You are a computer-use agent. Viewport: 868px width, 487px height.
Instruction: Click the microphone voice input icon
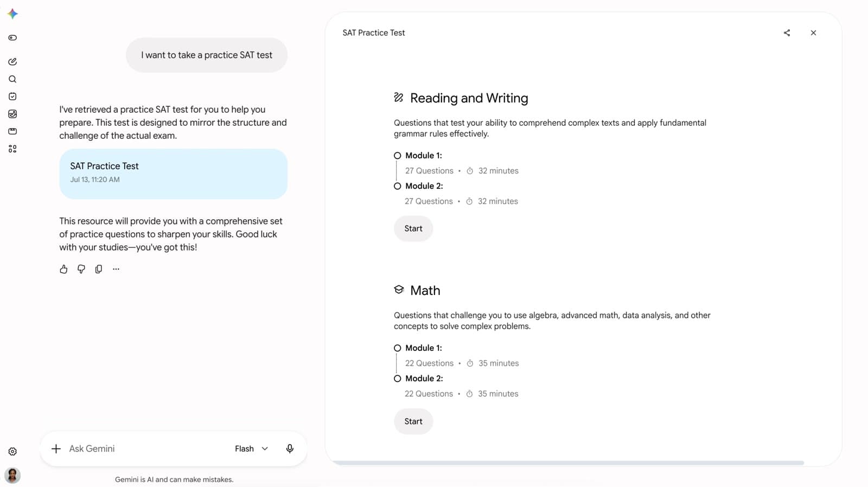tap(290, 448)
